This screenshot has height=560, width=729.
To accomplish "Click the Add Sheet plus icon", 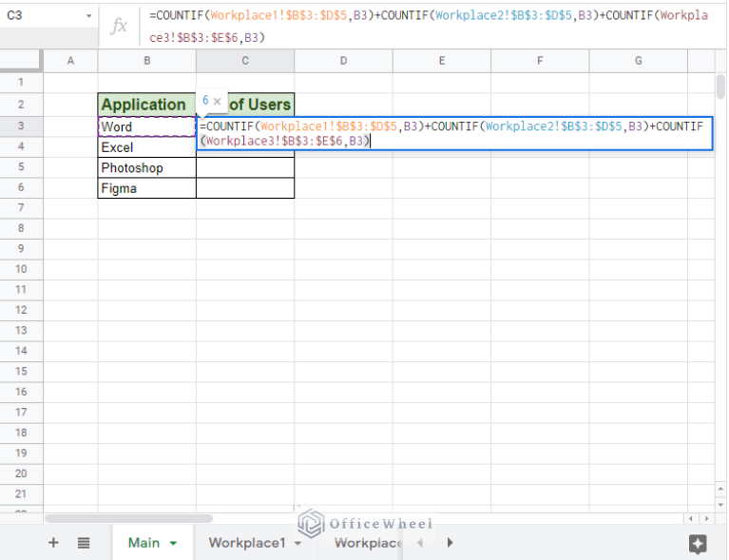I will point(53,543).
